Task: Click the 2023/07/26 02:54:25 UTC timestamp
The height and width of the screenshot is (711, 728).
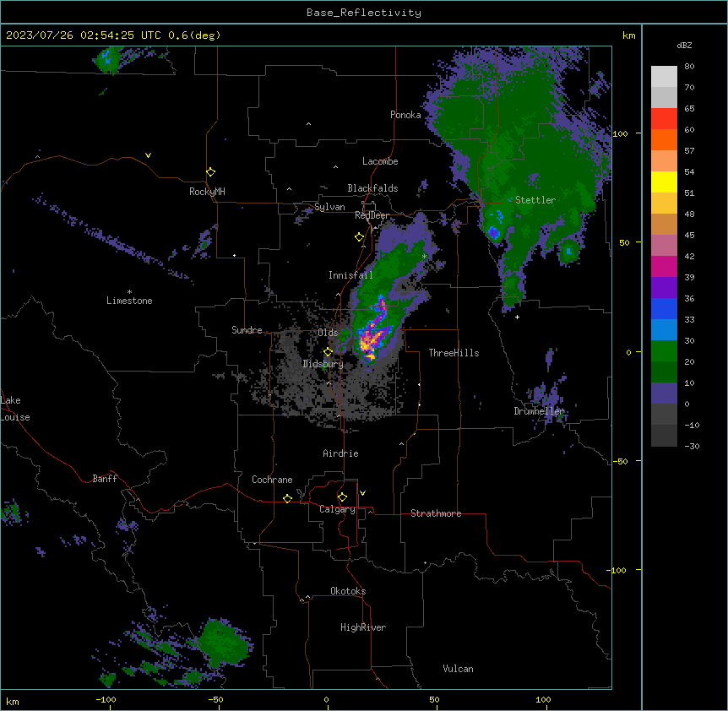Action: point(84,35)
